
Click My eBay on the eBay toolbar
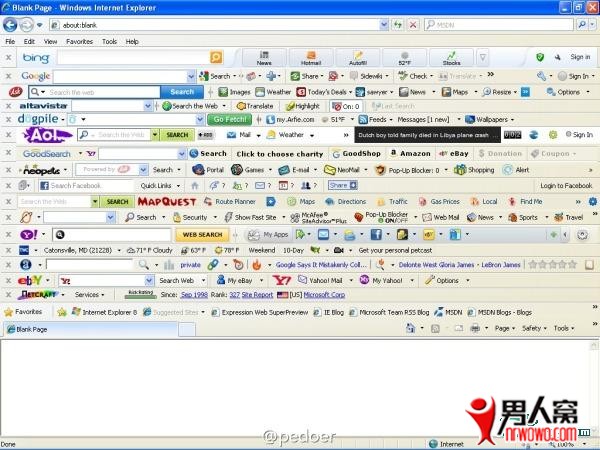(x=235, y=280)
